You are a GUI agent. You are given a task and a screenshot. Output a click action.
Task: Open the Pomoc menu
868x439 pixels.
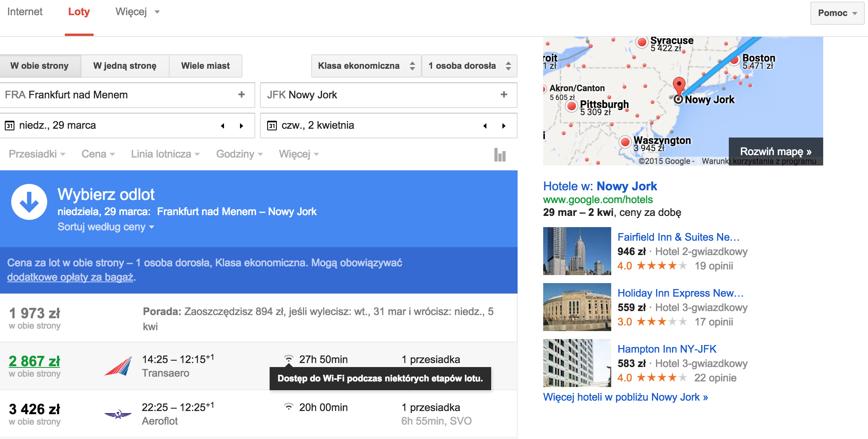click(x=837, y=13)
